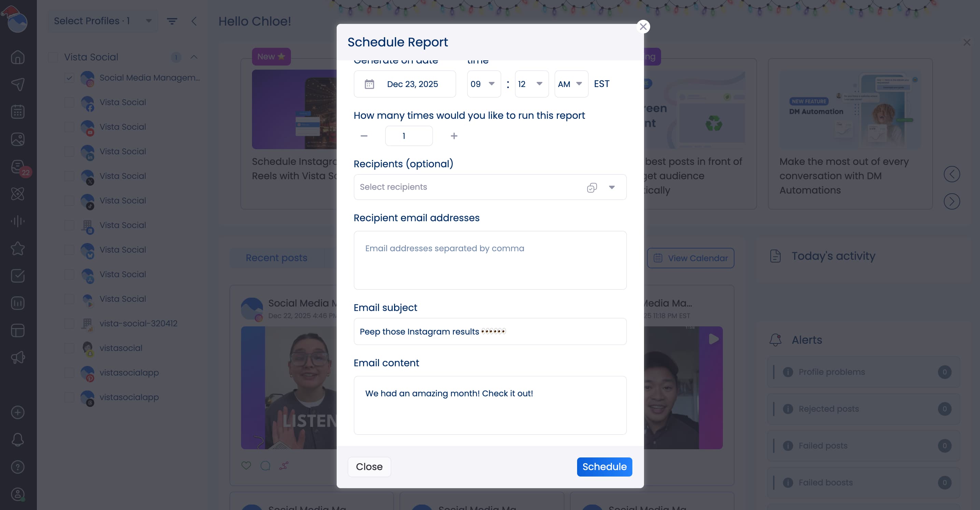Image resolution: width=980 pixels, height=510 pixels.
Task: Click the filter icon beside Select Profiles
Action: click(x=172, y=21)
